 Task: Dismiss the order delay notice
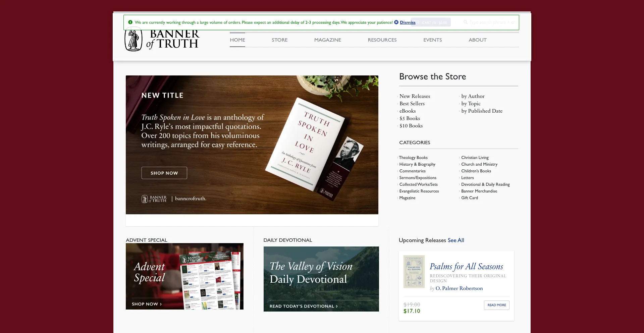(x=407, y=22)
